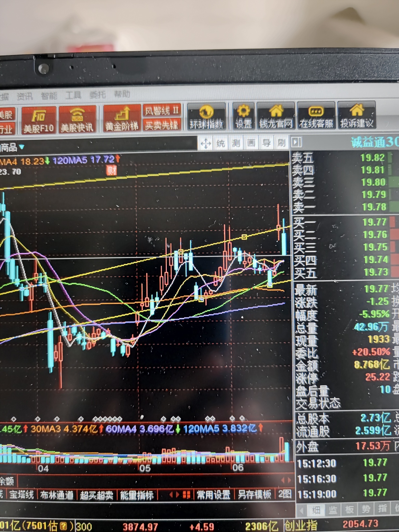Click the 卖五 price 19.82
The height and width of the screenshot is (532, 399).
point(373,158)
